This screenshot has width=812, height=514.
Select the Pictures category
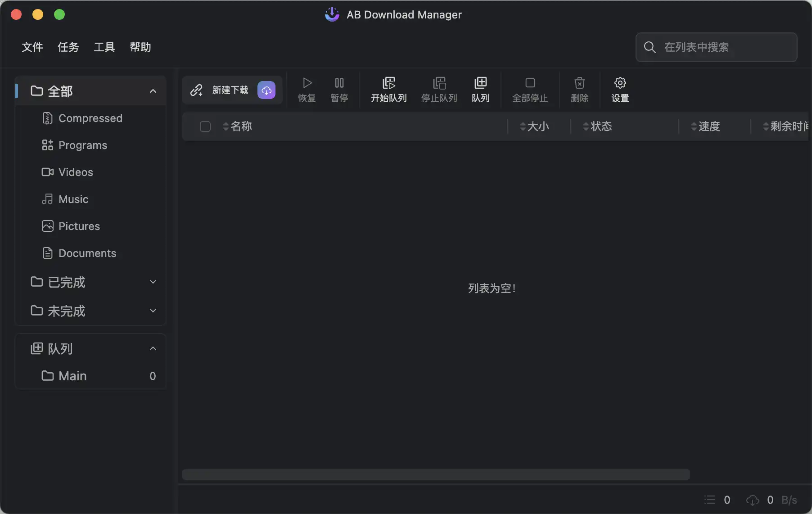[x=90, y=226]
